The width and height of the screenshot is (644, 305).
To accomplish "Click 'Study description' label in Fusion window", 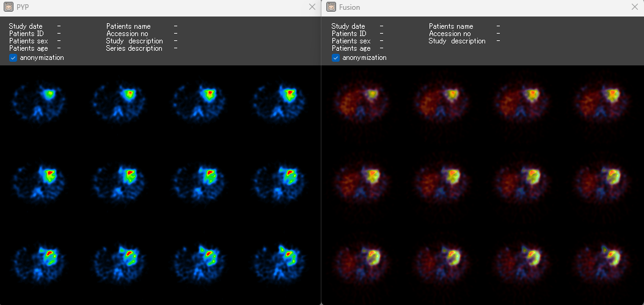I will (457, 41).
